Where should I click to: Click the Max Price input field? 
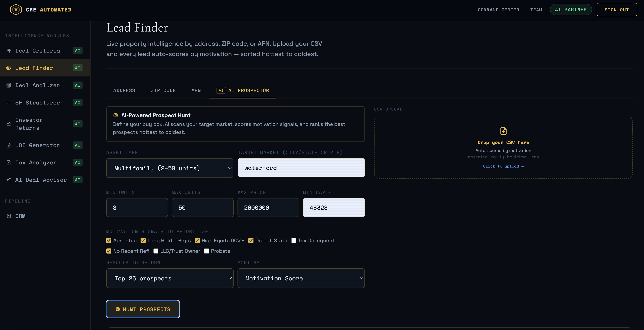point(268,208)
